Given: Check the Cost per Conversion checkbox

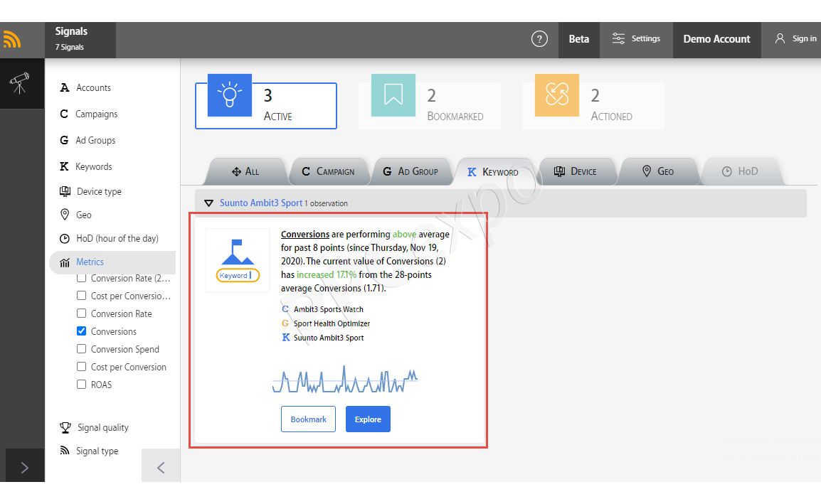Looking at the screenshot, I should click(x=82, y=366).
